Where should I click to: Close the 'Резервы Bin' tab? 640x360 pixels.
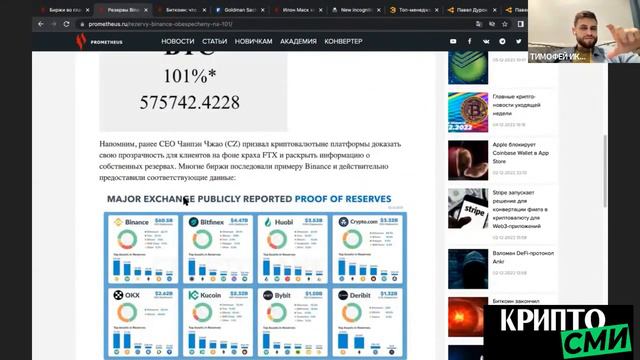point(146,10)
